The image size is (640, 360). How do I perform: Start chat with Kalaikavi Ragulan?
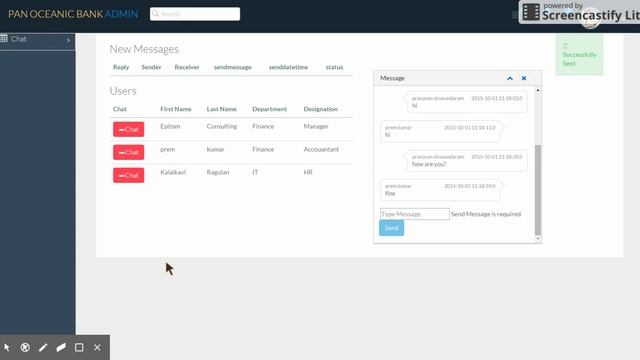click(x=129, y=175)
